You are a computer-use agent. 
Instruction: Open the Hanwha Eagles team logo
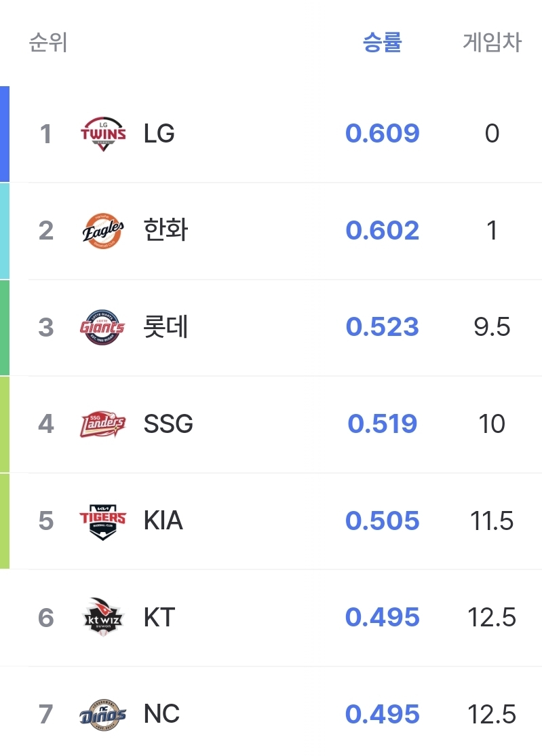click(102, 231)
